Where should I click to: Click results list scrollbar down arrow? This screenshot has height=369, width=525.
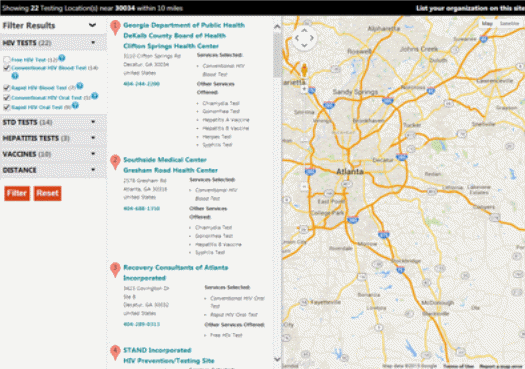click(277, 359)
